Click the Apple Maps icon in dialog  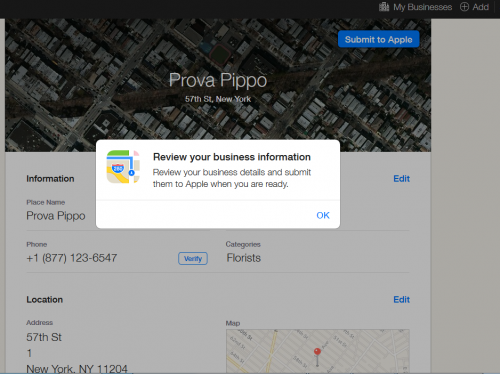[x=123, y=167]
